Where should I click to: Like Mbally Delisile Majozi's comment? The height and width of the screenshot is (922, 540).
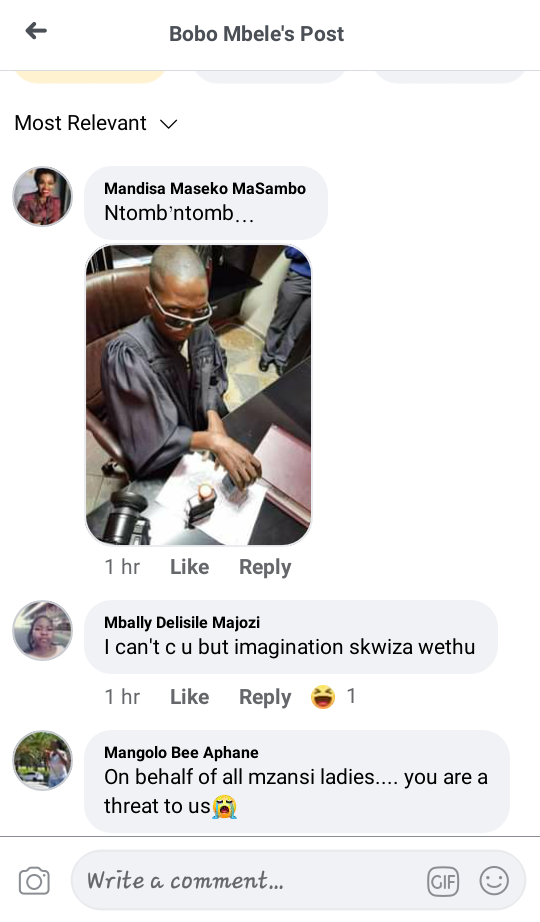click(189, 697)
